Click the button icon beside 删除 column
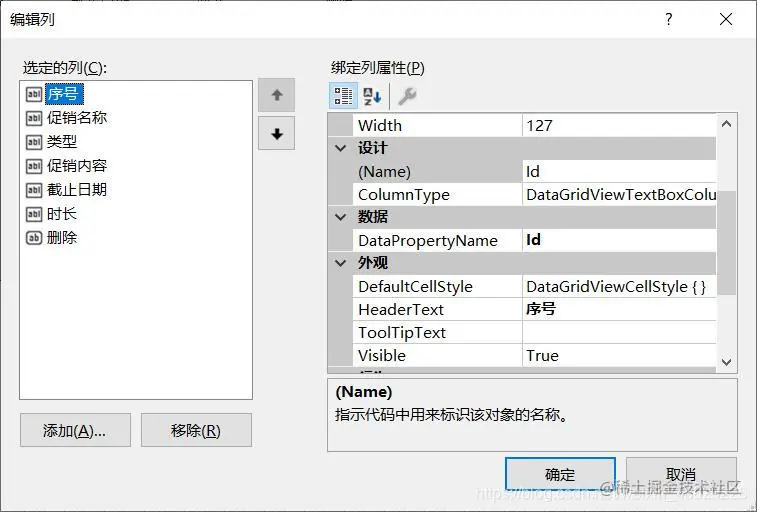 34,238
